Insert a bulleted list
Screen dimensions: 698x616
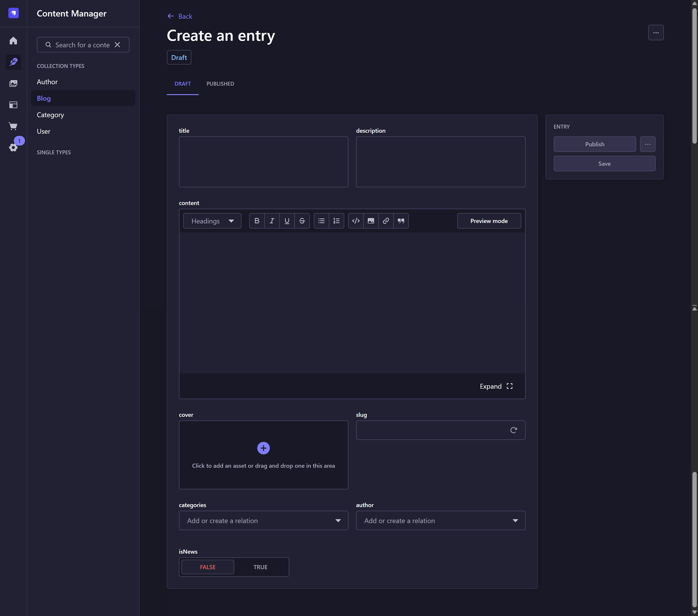click(x=321, y=221)
